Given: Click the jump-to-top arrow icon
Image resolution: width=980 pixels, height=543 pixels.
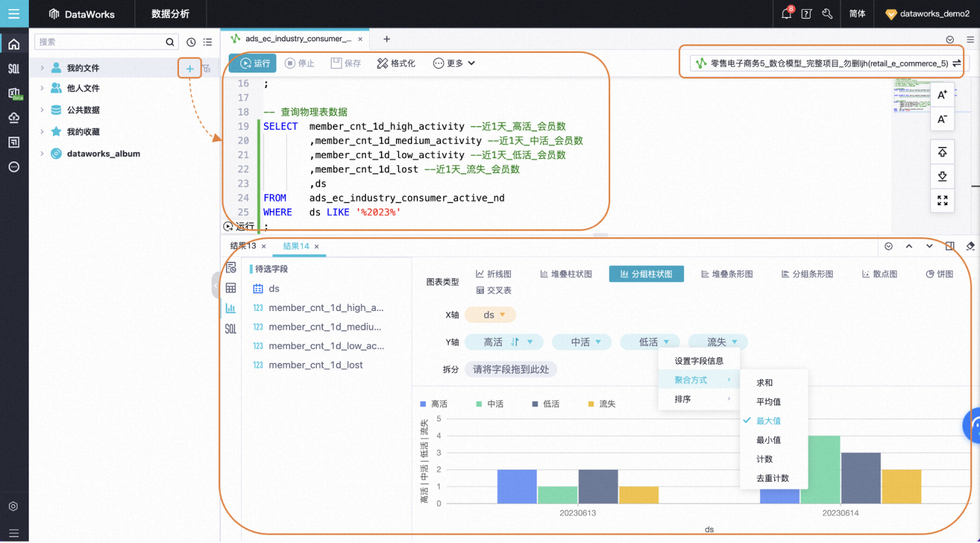Looking at the screenshot, I should (942, 152).
